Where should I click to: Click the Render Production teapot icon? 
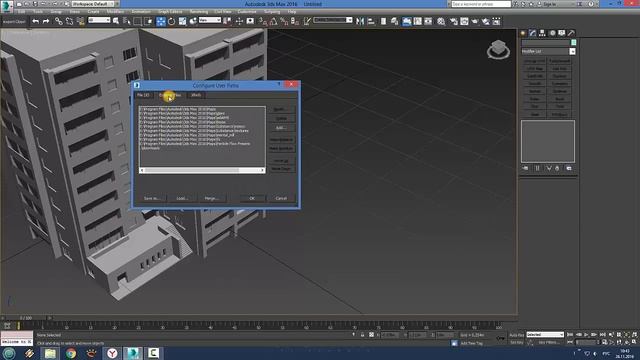tap(475, 21)
